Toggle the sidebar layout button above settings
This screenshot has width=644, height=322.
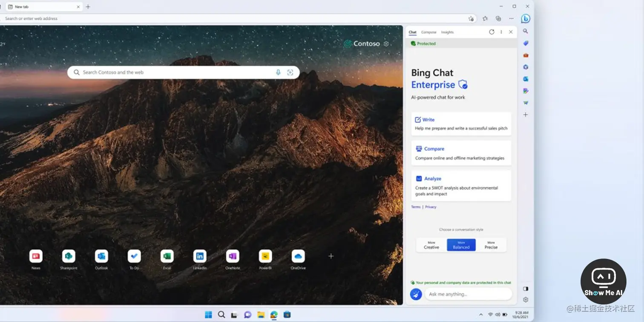(x=526, y=289)
